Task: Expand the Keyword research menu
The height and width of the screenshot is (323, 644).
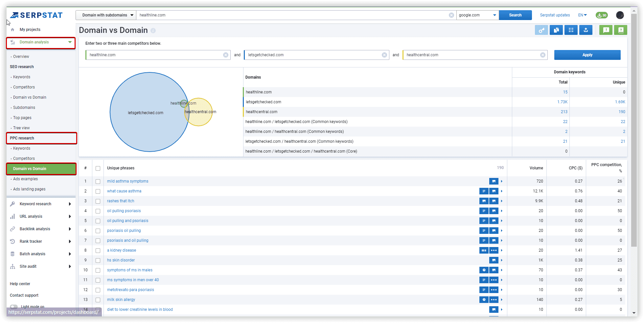Action: (x=70, y=204)
